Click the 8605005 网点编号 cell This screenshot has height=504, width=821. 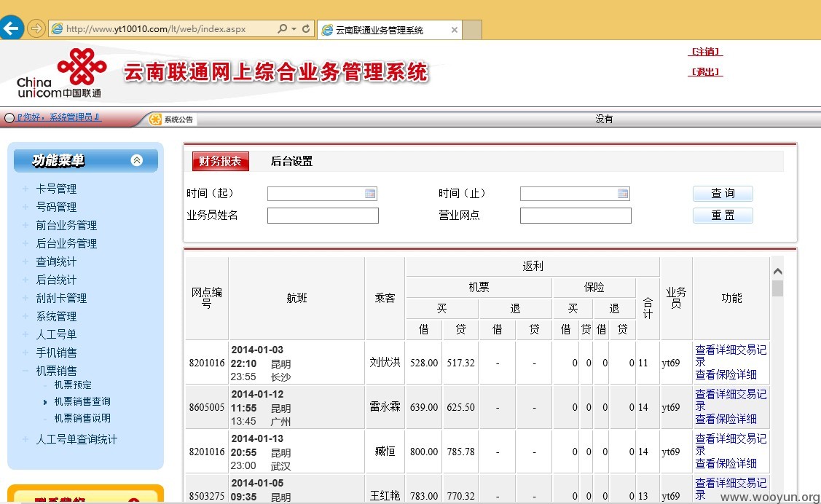(207, 407)
